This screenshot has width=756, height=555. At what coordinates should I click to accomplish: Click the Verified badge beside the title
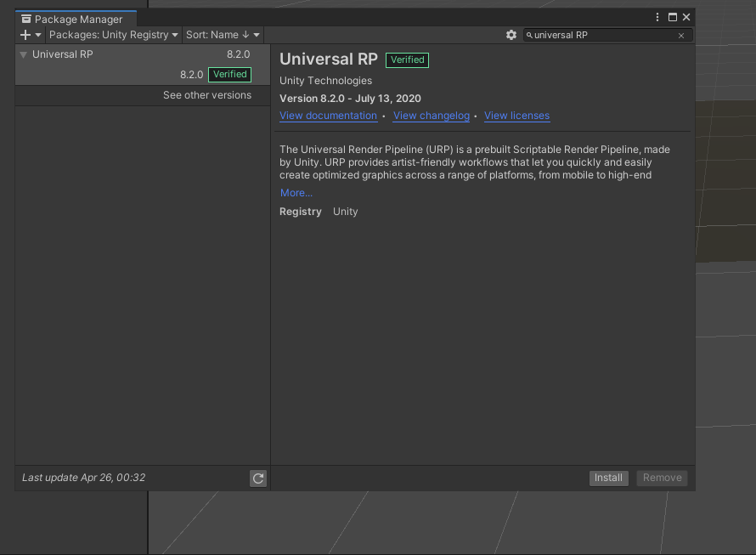point(408,59)
